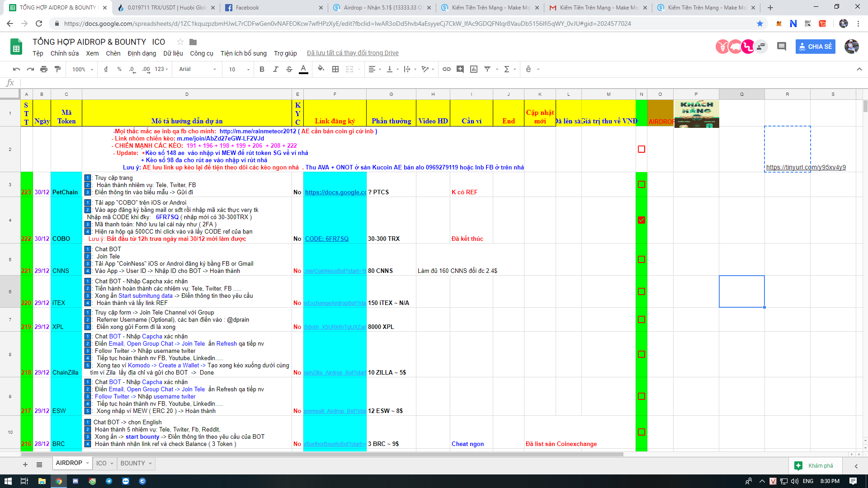
Task: Open the AIRDROP sheet tab menu arrow
Action: (x=88, y=463)
